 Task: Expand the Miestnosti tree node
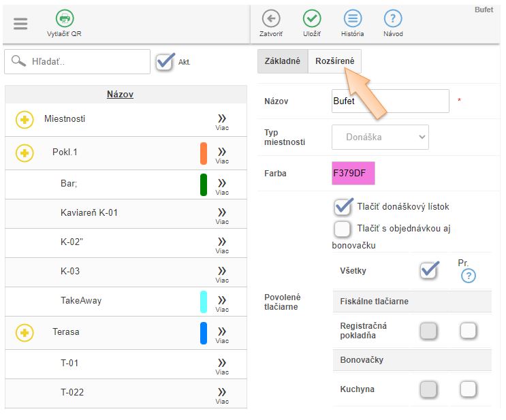point(25,119)
